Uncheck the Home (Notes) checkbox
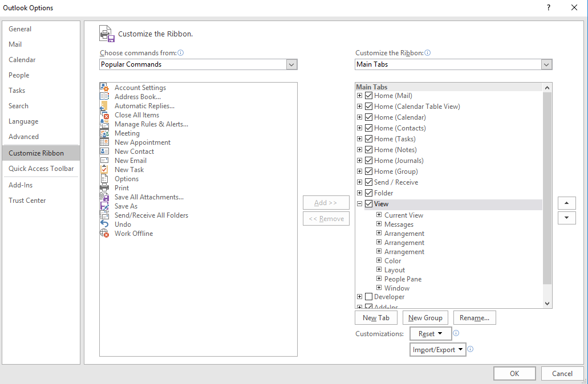 (x=368, y=150)
